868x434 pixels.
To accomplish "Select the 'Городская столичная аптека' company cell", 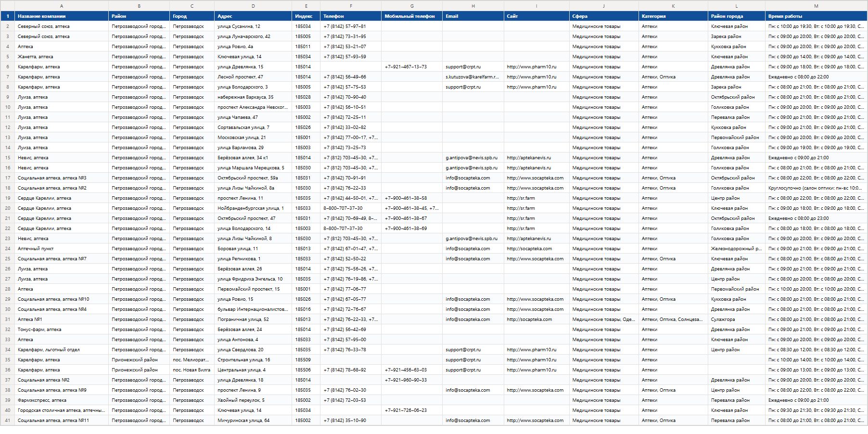I will [x=62, y=410].
